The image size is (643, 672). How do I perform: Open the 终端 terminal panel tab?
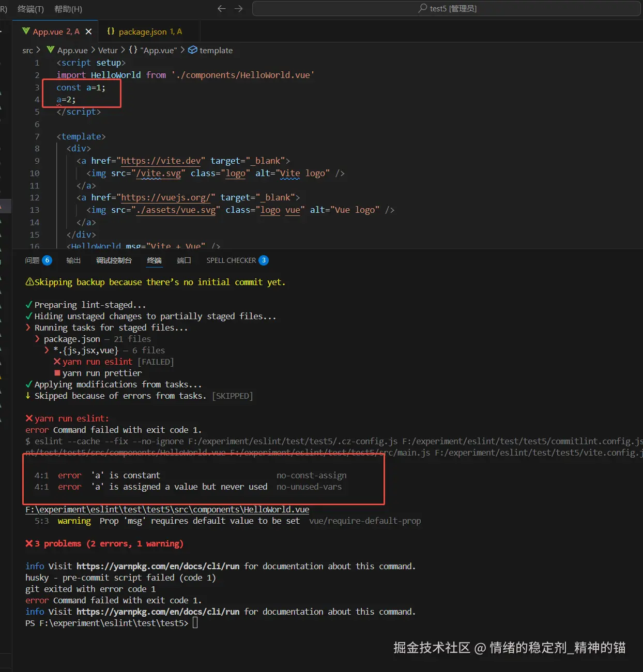[154, 260]
